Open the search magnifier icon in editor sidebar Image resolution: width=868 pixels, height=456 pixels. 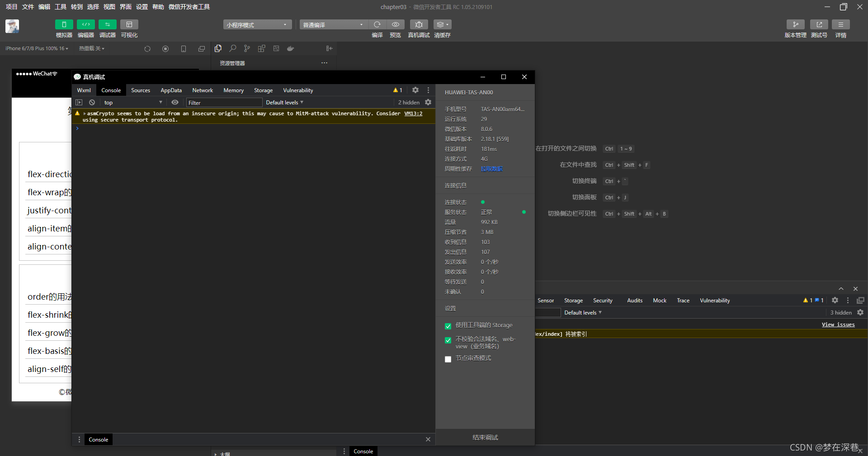(233, 48)
